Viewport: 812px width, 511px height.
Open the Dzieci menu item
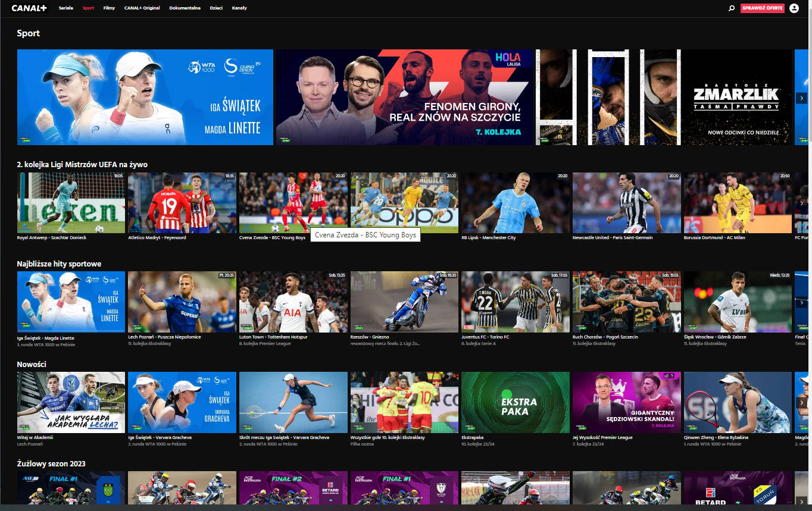(216, 8)
